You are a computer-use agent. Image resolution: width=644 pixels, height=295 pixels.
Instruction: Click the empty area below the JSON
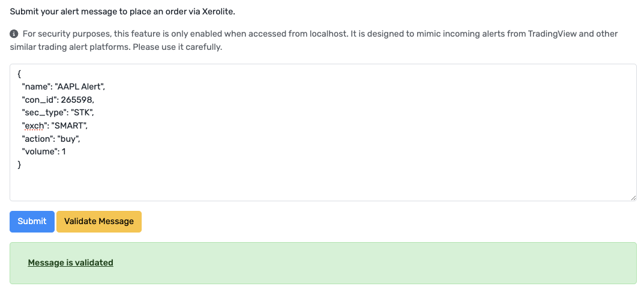point(323,185)
